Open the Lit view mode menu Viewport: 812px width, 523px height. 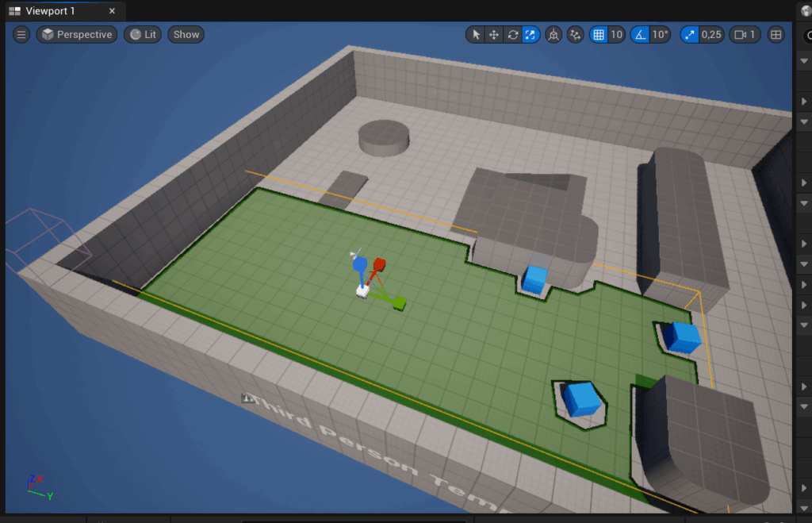click(x=143, y=35)
